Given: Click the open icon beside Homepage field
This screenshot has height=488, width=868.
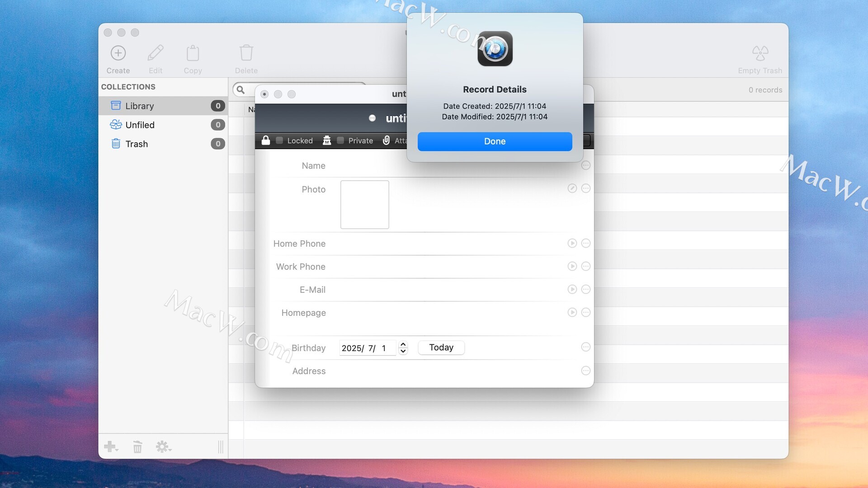Looking at the screenshot, I should [572, 313].
